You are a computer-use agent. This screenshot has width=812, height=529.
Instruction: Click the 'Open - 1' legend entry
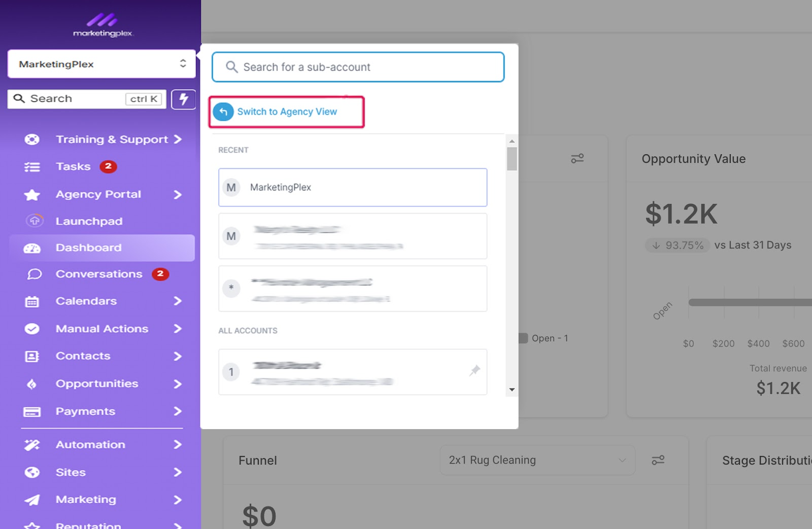pyautogui.click(x=544, y=338)
